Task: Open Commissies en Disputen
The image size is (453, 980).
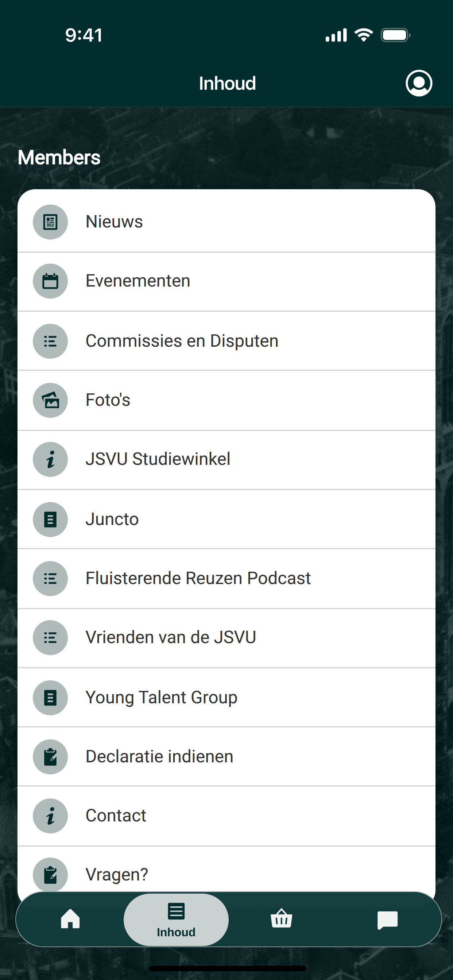Action: point(226,341)
